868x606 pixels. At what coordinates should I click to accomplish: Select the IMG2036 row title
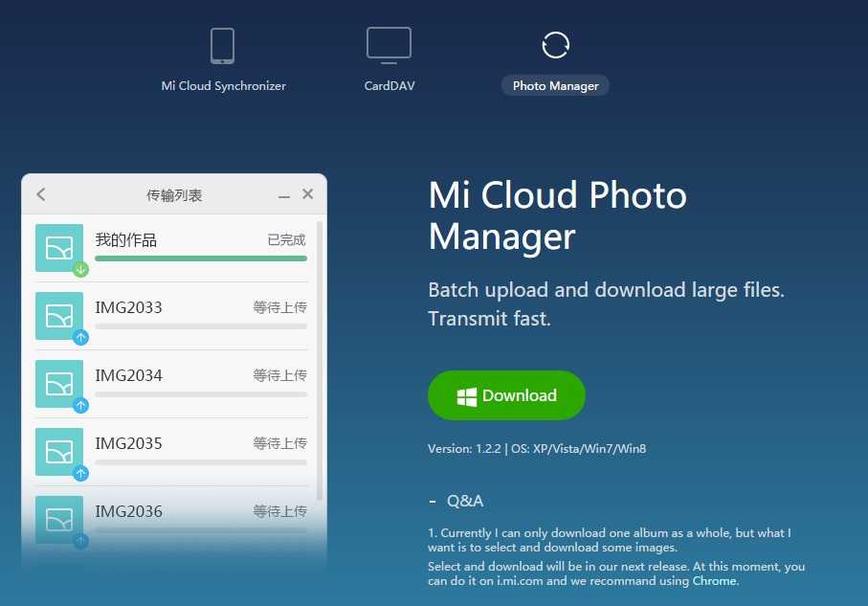[x=129, y=511]
